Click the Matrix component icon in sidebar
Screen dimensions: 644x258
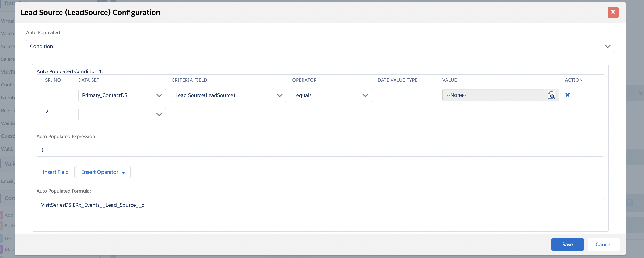(1, 250)
